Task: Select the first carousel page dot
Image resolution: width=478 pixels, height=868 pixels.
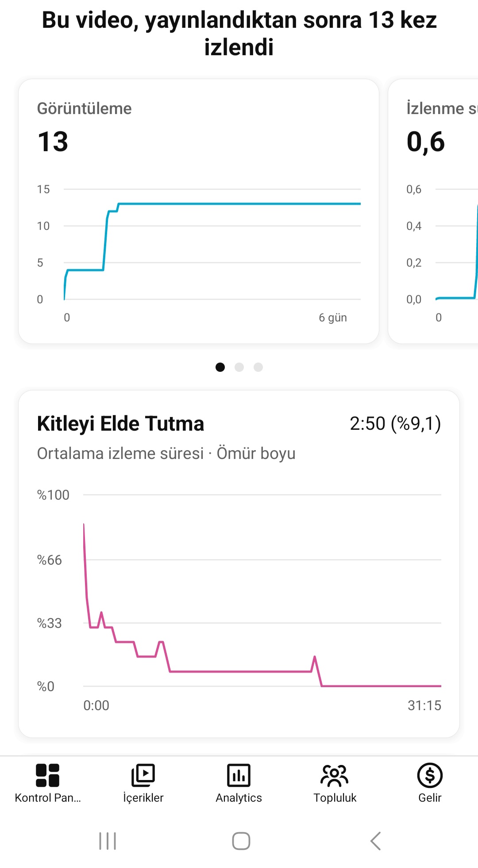Action: 220,367
